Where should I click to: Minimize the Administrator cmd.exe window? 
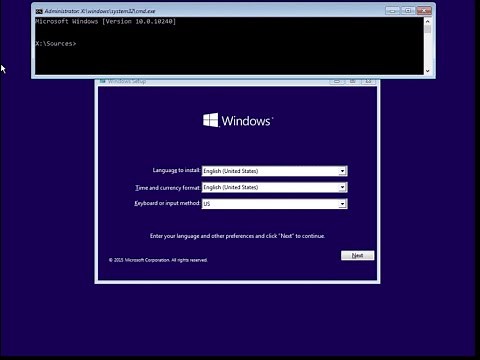point(392,11)
